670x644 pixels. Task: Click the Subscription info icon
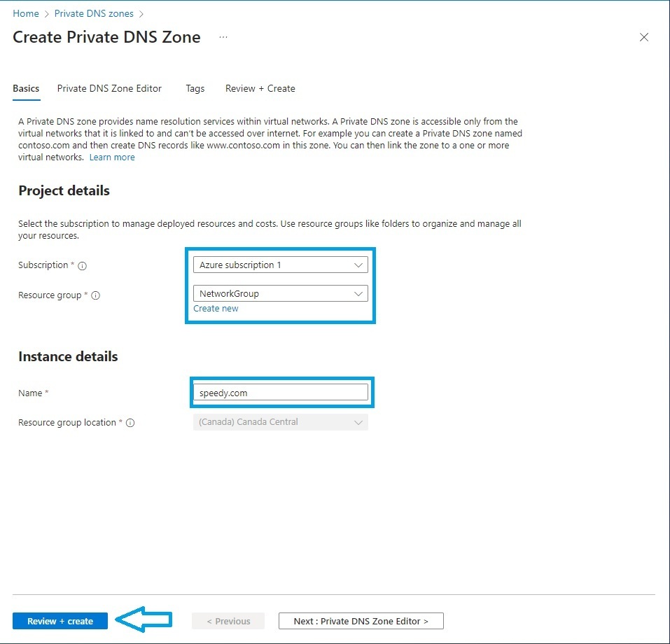click(x=82, y=266)
